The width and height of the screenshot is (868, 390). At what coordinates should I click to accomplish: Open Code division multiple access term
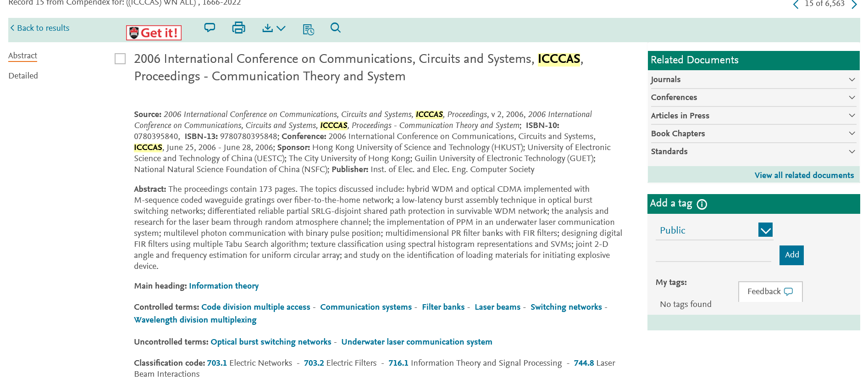click(256, 307)
